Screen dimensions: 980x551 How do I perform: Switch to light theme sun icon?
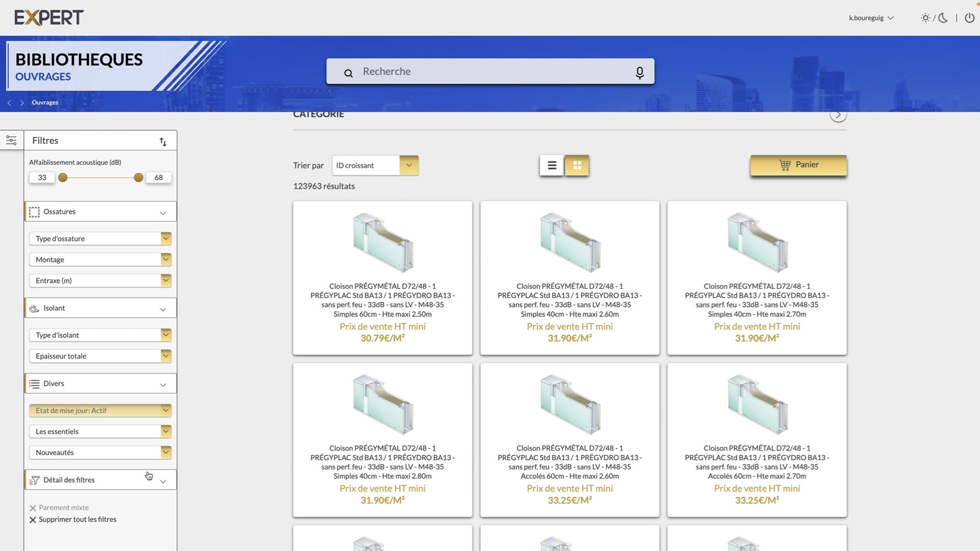tap(925, 18)
